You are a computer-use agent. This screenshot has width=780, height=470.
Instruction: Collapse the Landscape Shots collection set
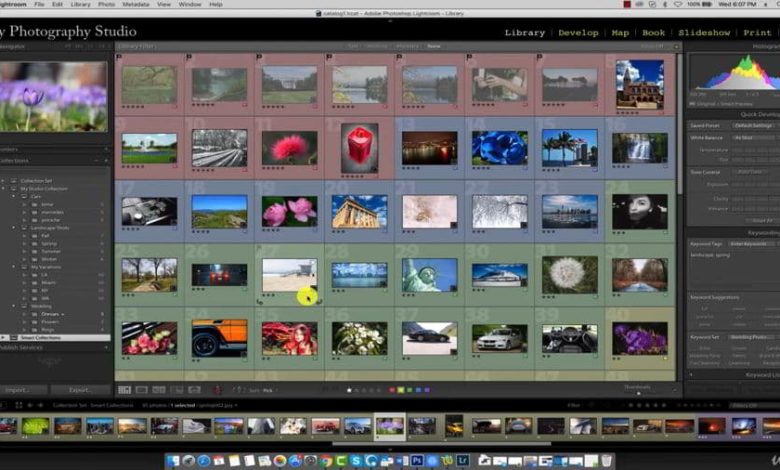coord(14,228)
